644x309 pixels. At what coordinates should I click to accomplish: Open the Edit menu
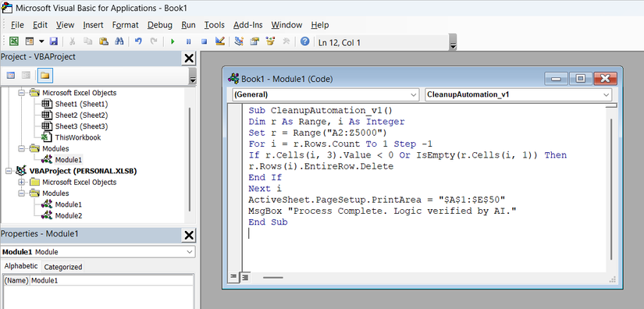point(41,25)
